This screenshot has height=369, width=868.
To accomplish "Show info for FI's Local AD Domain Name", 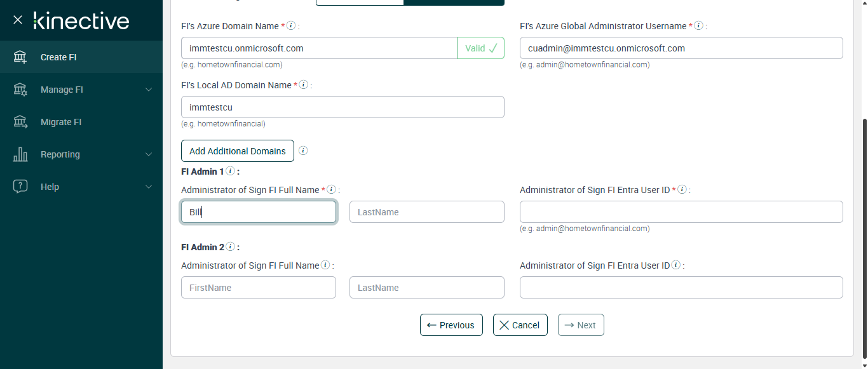I will coord(303,85).
